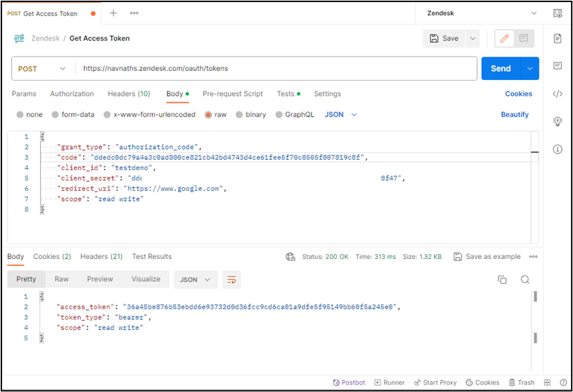Open the response Test Results tab
The image size is (573, 392).
152,256
